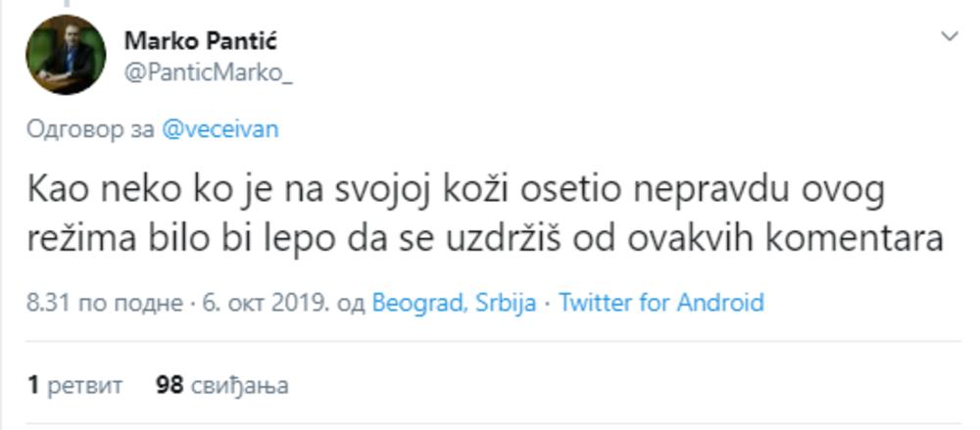Click the "Одговор за" reply label
Image resolution: width=980 pixels, height=430 pixels.
(x=90, y=129)
